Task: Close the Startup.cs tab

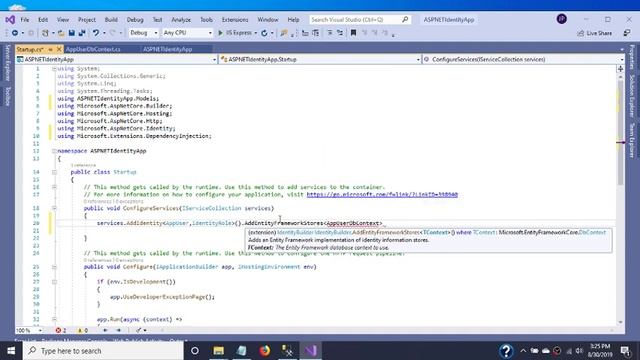Action: [59, 49]
